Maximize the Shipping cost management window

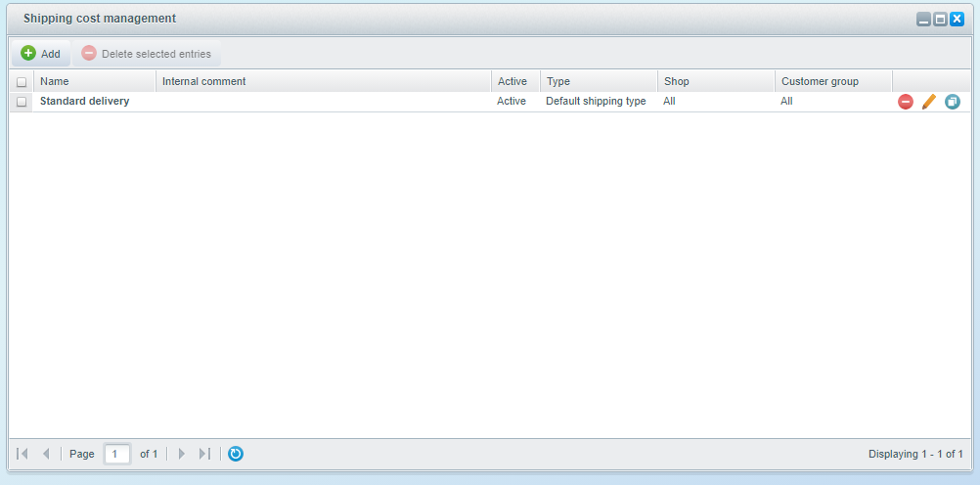coord(940,19)
